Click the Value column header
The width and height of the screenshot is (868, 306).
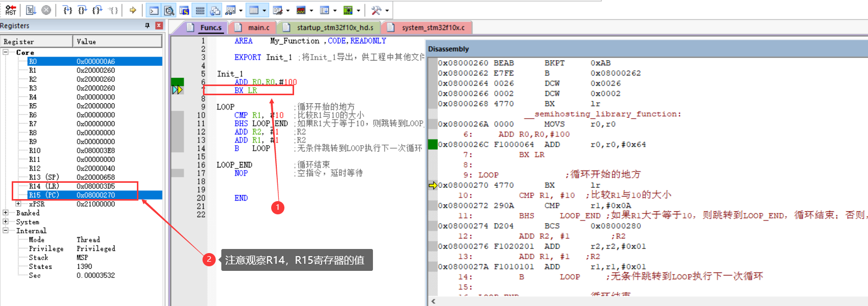coord(118,42)
